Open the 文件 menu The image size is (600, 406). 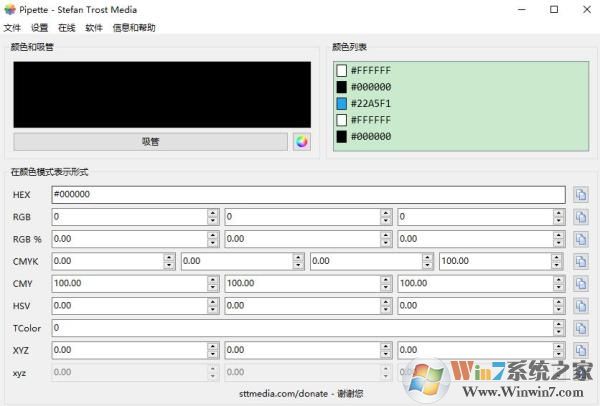pyautogui.click(x=12, y=28)
